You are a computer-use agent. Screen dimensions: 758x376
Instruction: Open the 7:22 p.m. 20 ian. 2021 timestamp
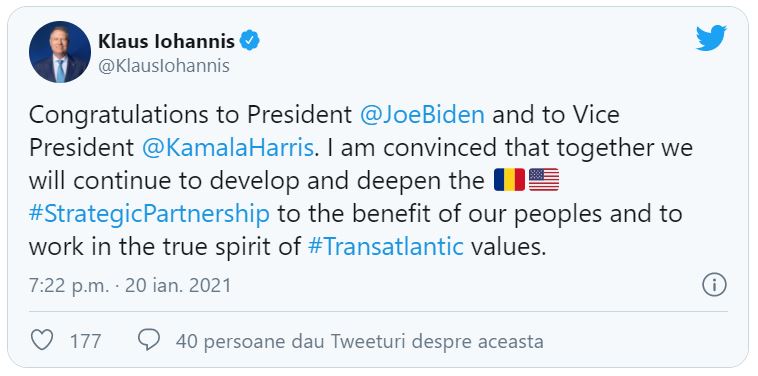coord(130,286)
